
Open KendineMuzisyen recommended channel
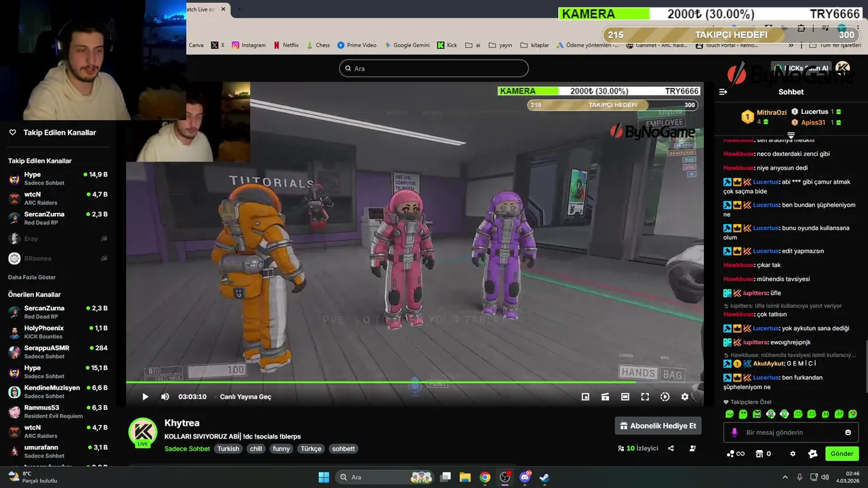point(58,392)
